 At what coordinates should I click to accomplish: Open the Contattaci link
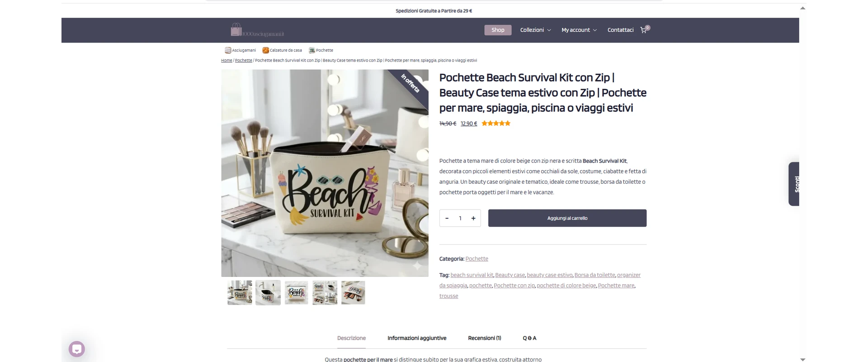pyautogui.click(x=620, y=30)
